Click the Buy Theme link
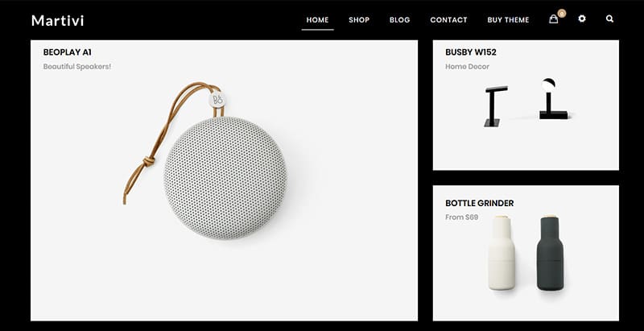Image resolution: width=644 pixels, height=331 pixels. 508,19
